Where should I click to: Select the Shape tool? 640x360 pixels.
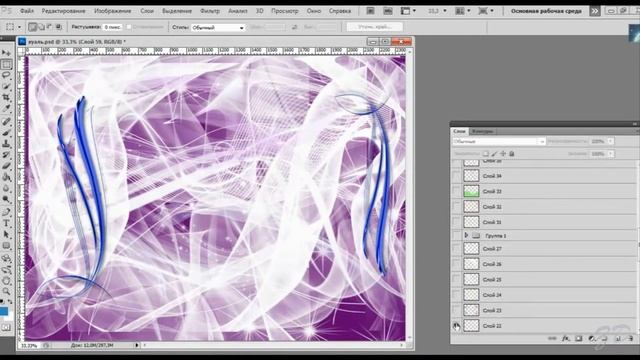tap(6, 245)
